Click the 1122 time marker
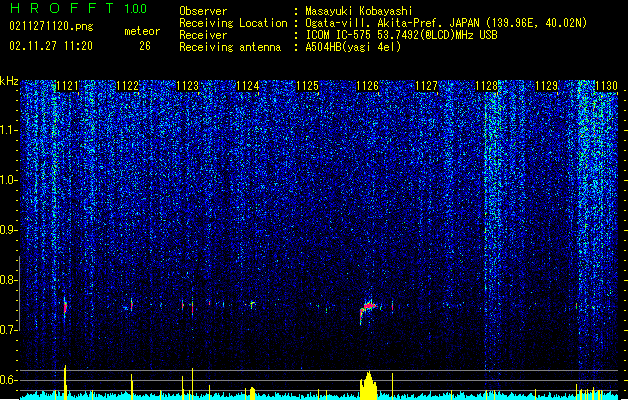 [127, 86]
